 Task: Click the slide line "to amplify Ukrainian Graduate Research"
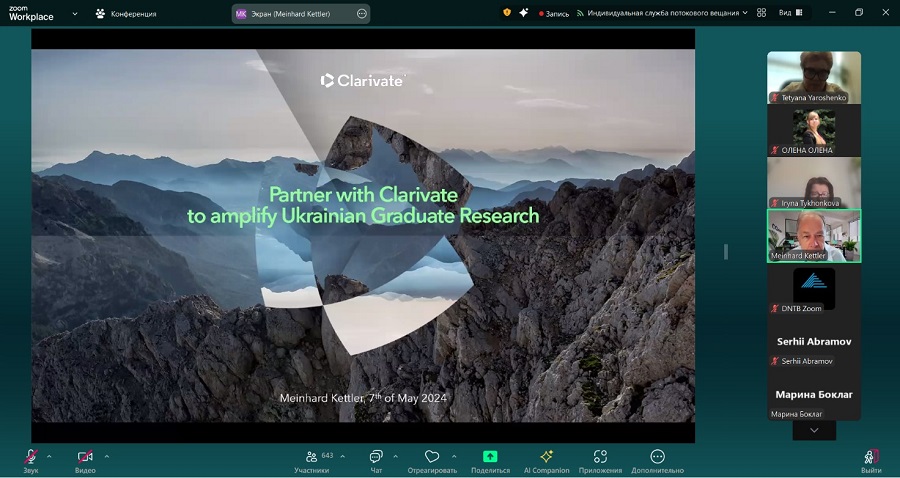[x=363, y=216]
